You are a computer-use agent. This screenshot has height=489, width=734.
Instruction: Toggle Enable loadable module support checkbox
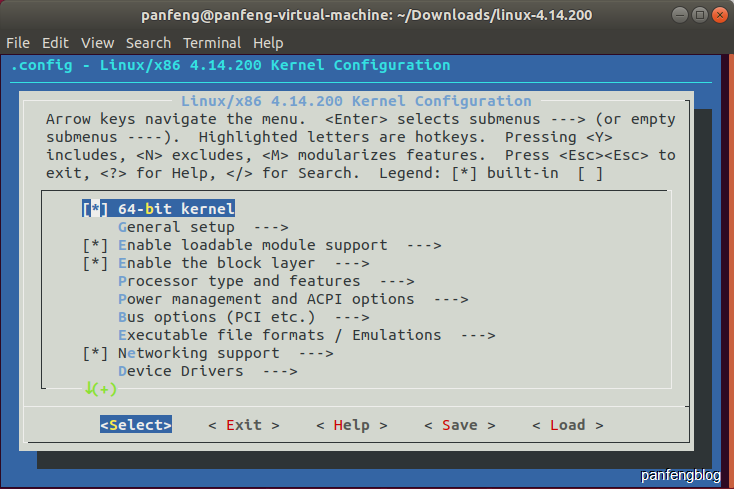coord(95,245)
